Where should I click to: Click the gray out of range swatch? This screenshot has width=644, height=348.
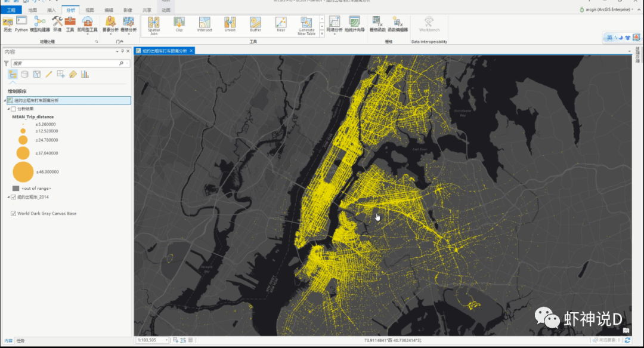pyautogui.click(x=16, y=189)
